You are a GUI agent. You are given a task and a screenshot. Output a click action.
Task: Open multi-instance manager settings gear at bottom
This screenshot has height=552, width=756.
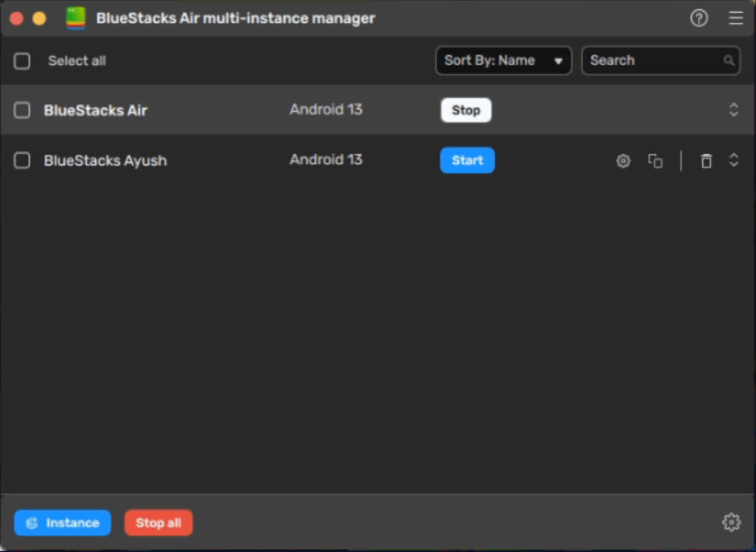[x=731, y=522]
